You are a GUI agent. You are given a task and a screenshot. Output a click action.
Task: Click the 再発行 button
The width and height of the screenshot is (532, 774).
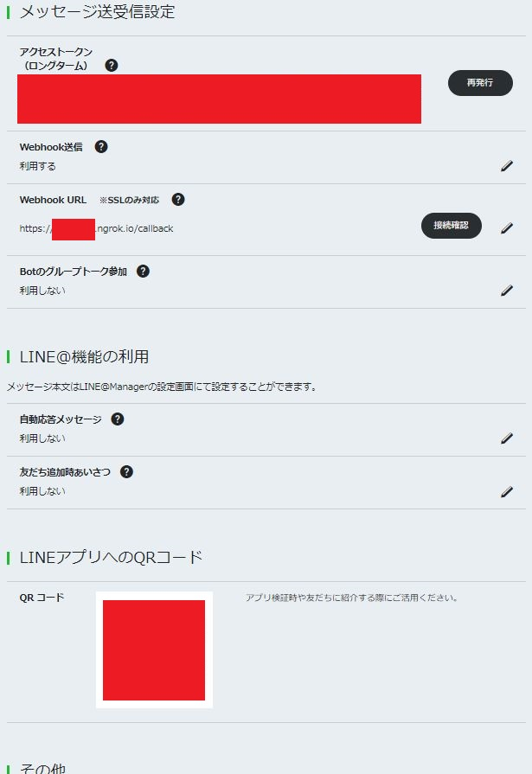480,83
